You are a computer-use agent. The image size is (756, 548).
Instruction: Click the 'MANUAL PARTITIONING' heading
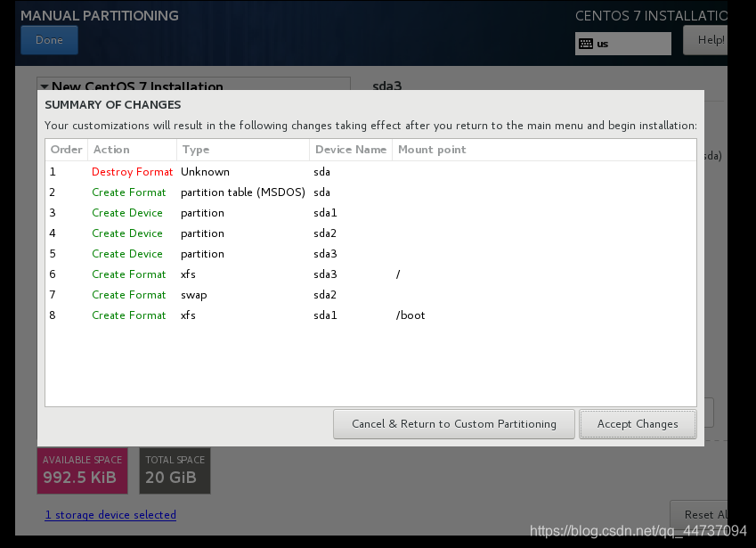[100, 16]
